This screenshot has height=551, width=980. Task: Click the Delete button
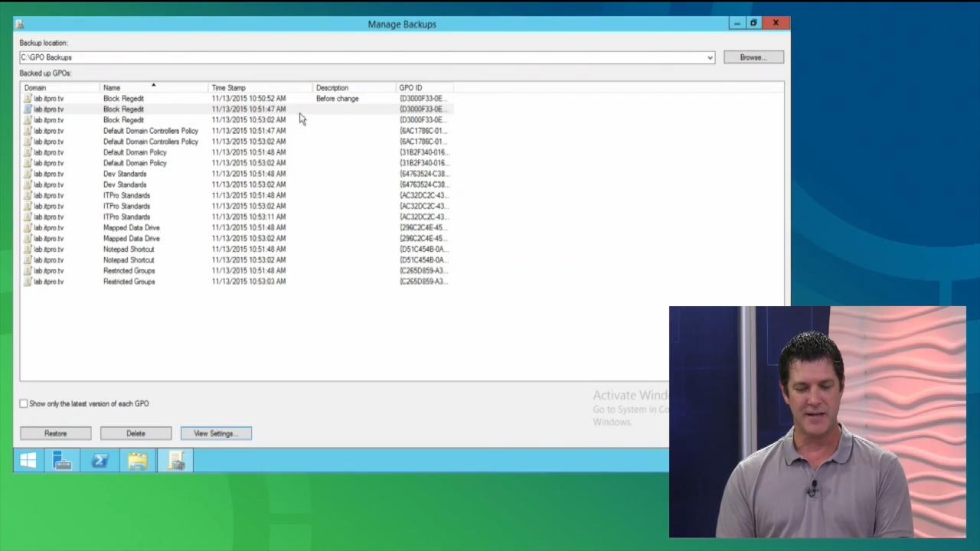click(x=136, y=433)
